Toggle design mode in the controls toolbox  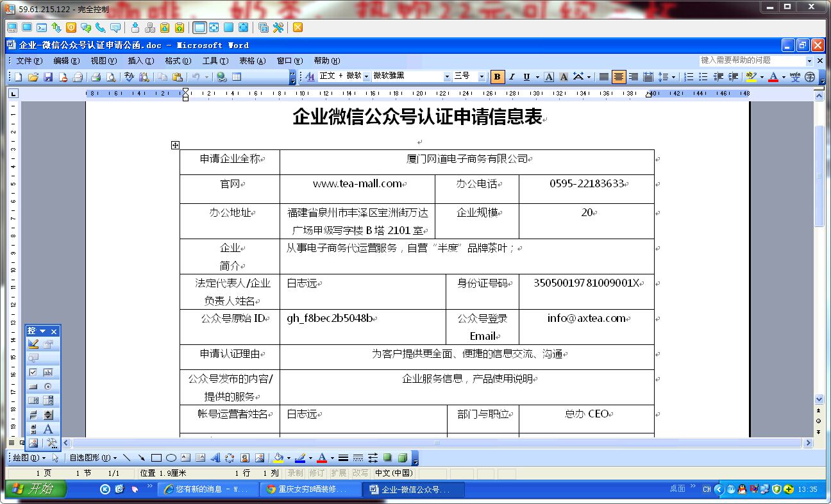tap(33, 344)
